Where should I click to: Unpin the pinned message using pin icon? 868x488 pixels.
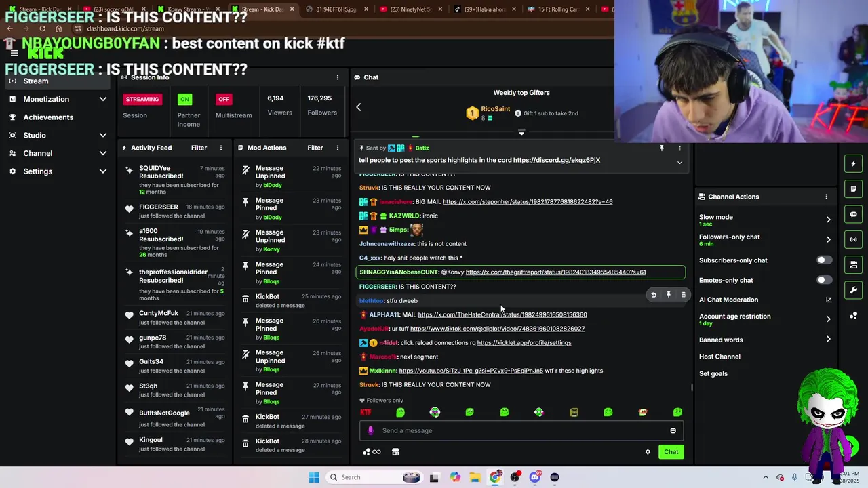[x=662, y=148]
